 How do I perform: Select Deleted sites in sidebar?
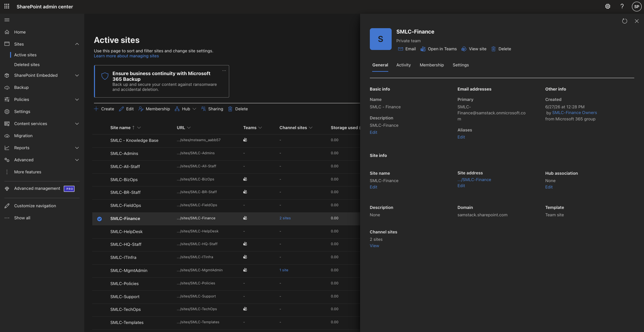[27, 65]
